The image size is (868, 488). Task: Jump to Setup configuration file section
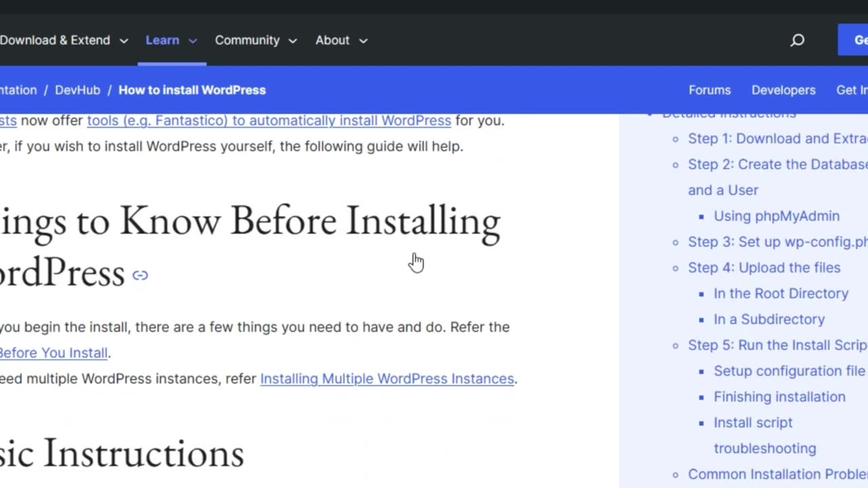[x=789, y=371]
